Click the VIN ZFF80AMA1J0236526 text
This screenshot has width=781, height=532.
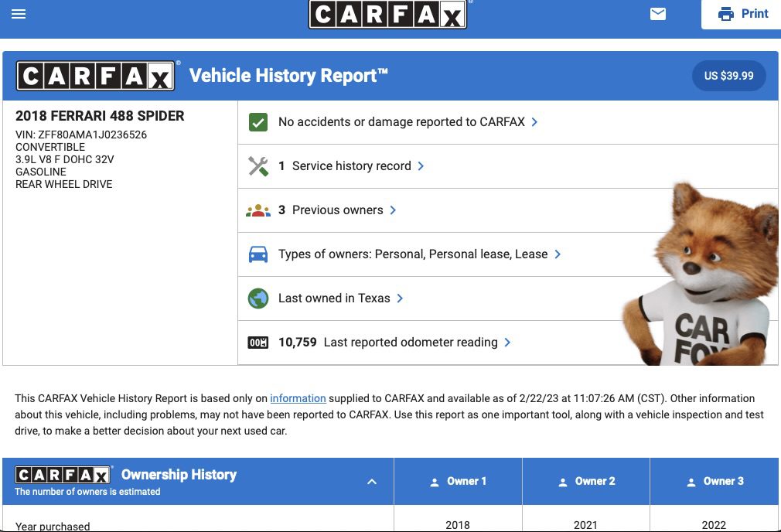81,135
